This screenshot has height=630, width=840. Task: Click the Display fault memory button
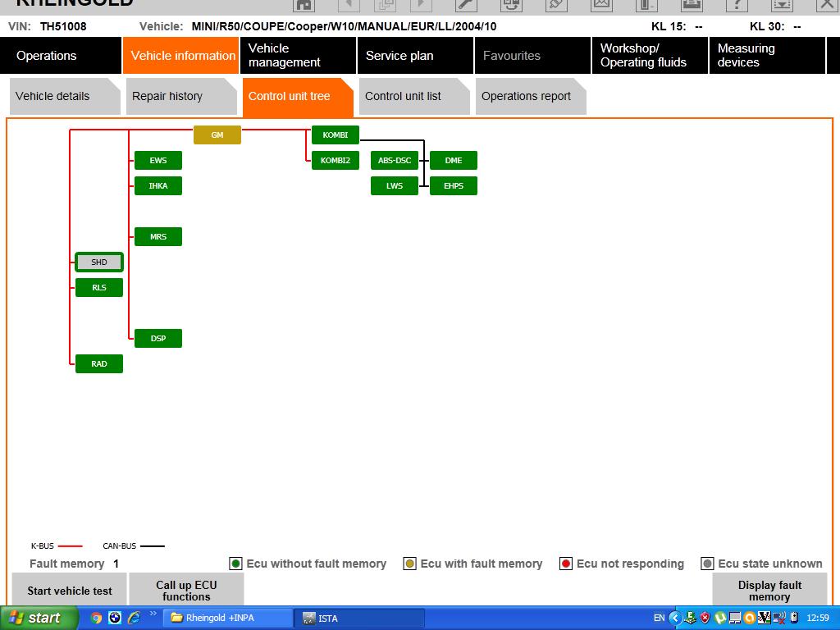point(769,591)
